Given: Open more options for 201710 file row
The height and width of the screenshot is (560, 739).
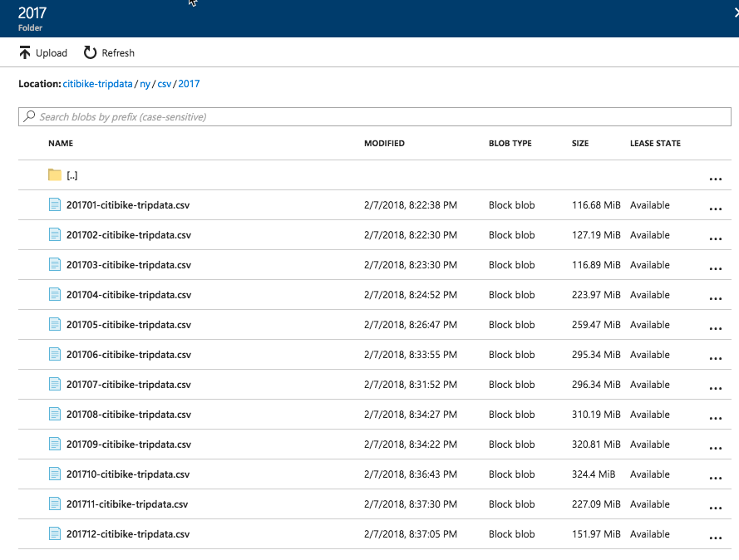Looking at the screenshot, I should coord(716,478).
